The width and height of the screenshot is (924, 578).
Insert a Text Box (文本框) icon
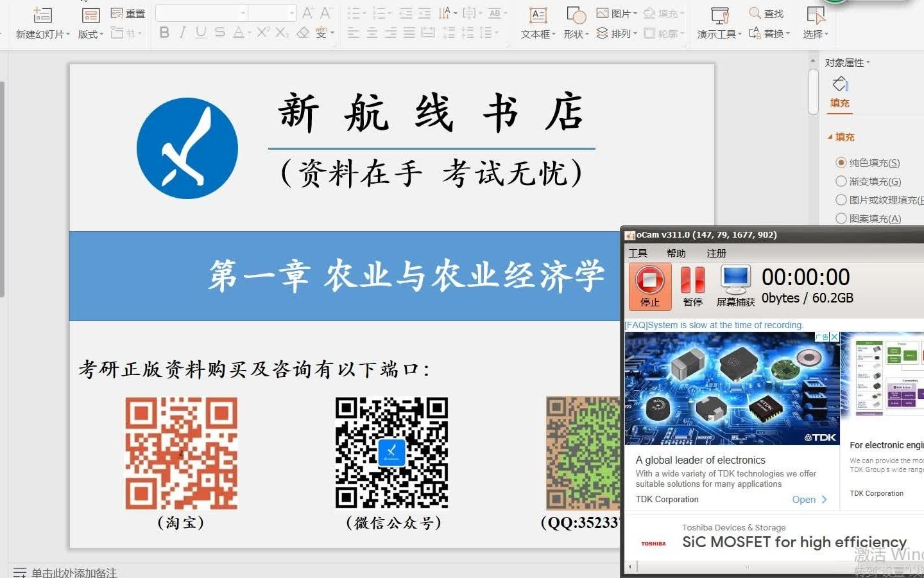(538, 15)
